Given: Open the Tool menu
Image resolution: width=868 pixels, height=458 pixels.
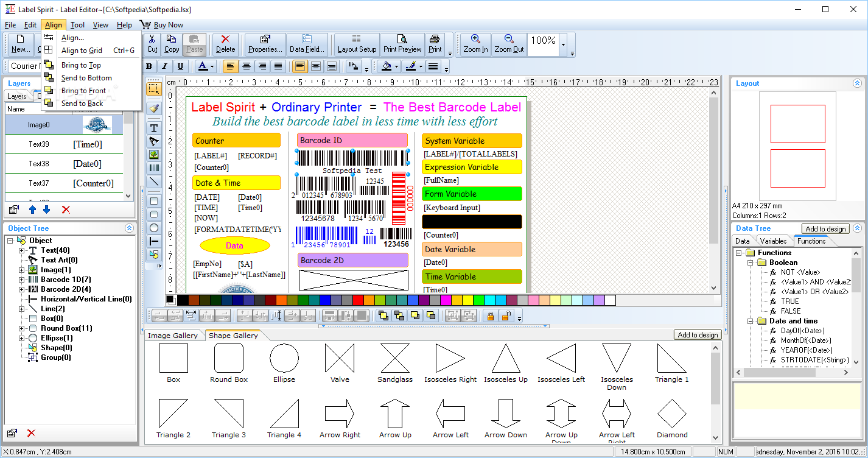Looking at the screenshot, I should 77,25.
